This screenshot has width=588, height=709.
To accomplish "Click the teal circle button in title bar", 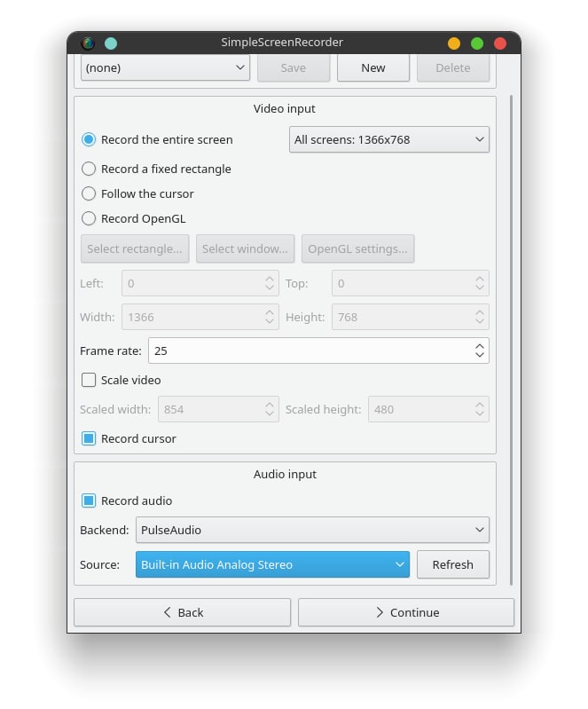I will pyautogui.click(x=111, y=43).
